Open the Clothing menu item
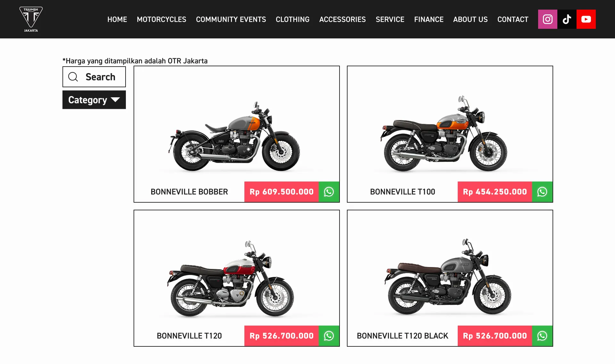This screenshot has height=364, width=615. coord(292,19)
